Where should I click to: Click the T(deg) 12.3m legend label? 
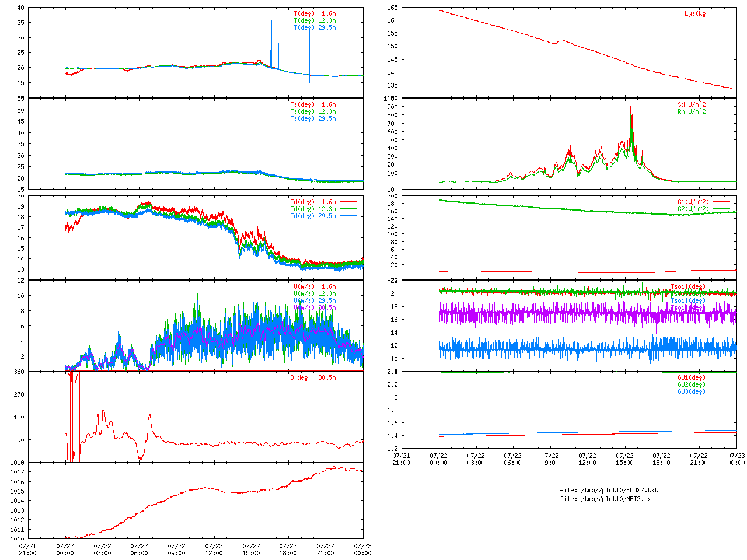[315, 20]
